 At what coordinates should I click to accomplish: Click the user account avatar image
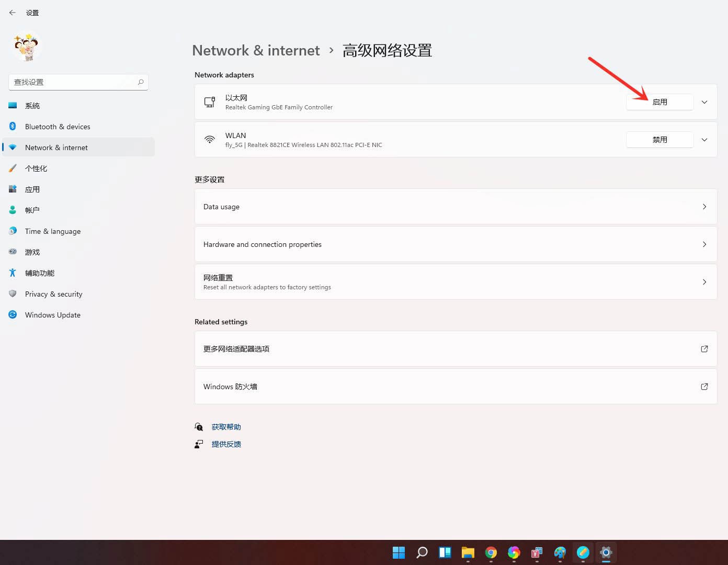(26, 47)
